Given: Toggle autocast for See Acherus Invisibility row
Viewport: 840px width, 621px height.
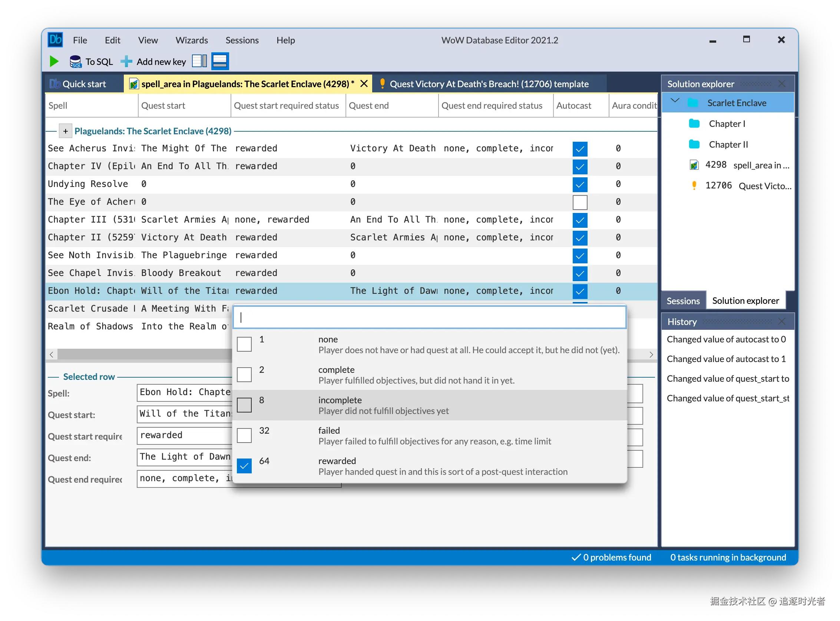Looking at the screenshot, I should (x=580, y=148).
